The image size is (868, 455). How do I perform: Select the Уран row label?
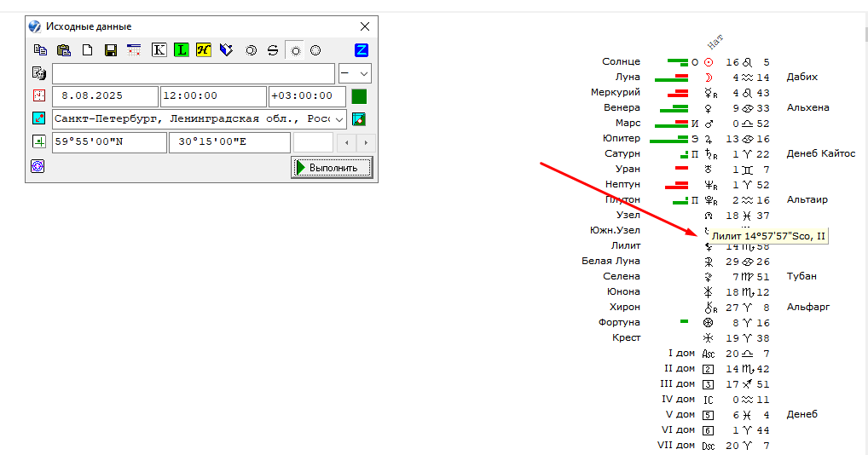pos(628,169)
